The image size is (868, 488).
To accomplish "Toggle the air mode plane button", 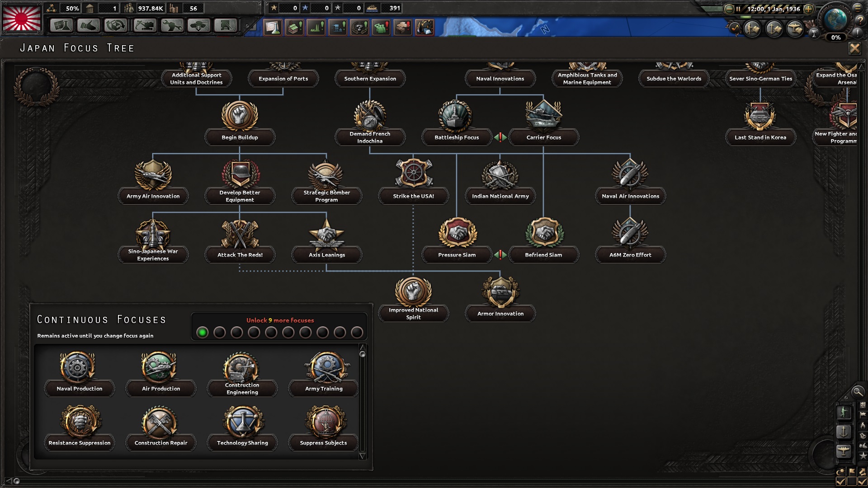I will point(844,451).
